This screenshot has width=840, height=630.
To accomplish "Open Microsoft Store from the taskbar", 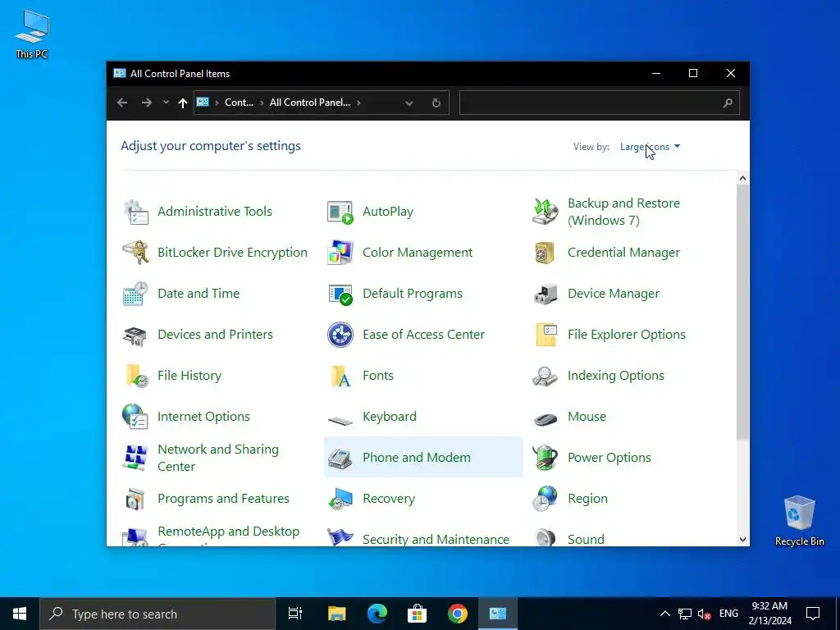I will point(418,614).
